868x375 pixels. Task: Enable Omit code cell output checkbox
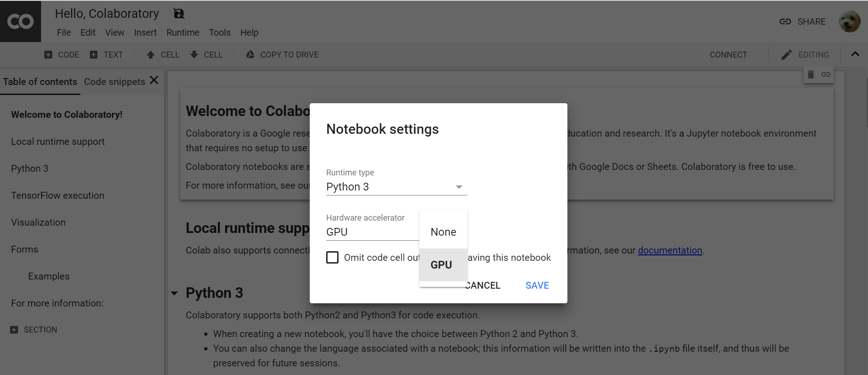pyautogui.click(x=333, y=258)
